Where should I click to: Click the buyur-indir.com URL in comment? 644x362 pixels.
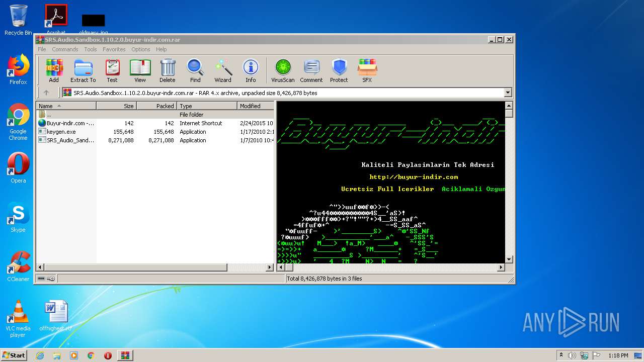(x=414, y=177)
